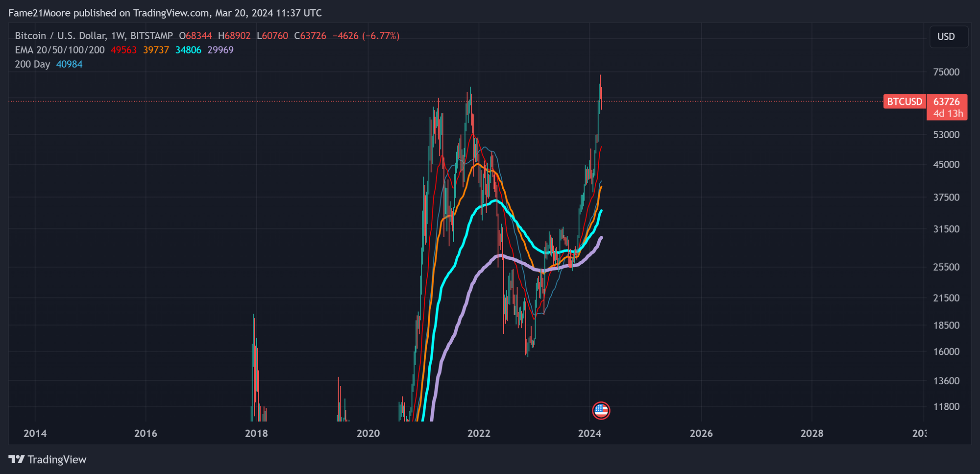Click the 13600 price axis label

point(946,381)
